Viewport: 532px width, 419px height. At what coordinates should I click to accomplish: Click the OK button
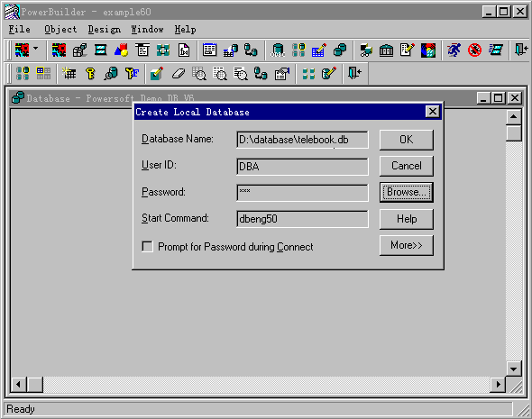[x=407, y=140]
